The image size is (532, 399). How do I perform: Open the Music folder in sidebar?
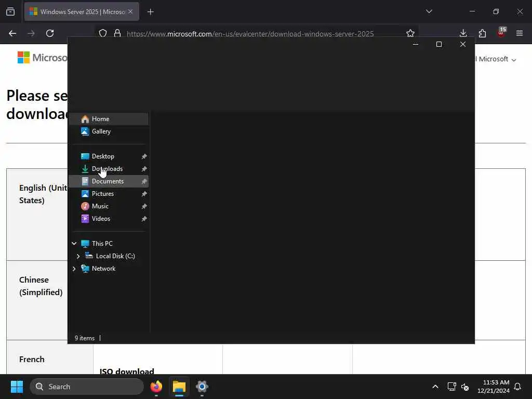tap(109, 206)
